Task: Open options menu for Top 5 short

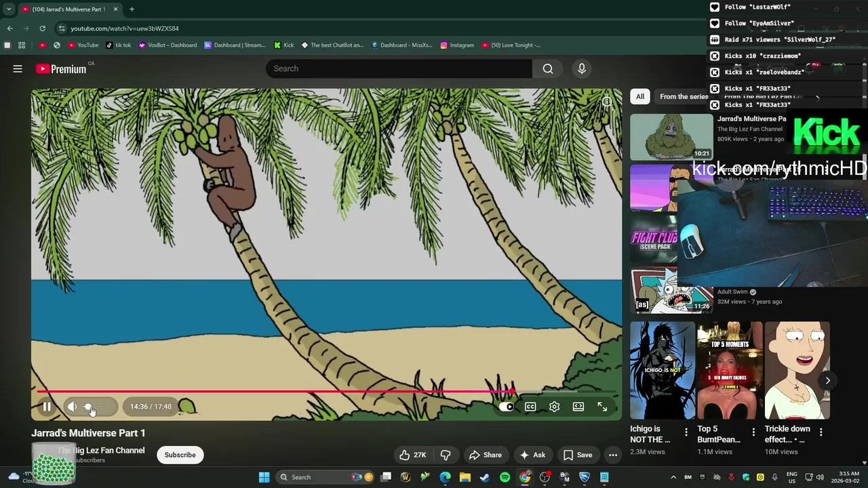Action: click(753, 432)
